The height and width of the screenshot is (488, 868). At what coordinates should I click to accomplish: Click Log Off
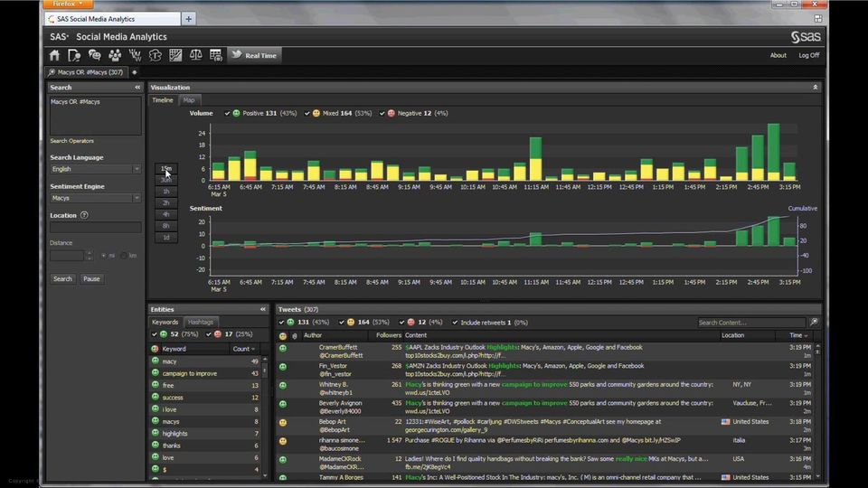[x=808, y=55]
